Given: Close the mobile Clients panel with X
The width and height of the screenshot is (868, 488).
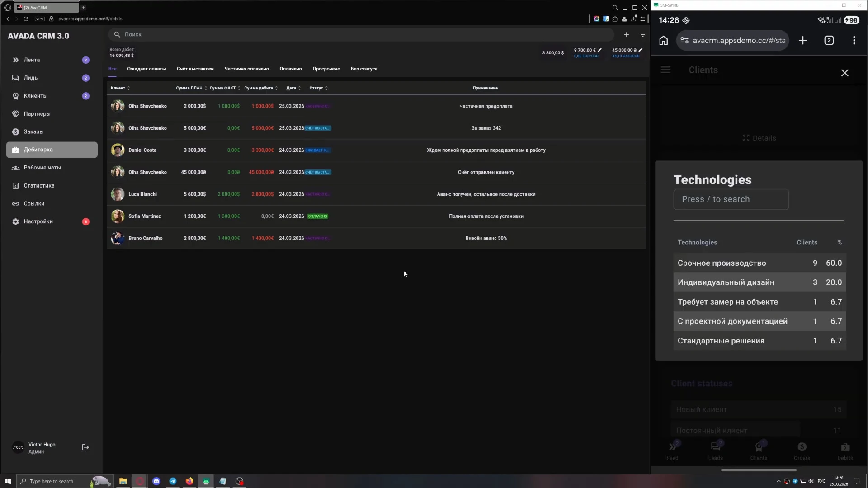Looking at the screenshot, I should [x=844, y=73].
